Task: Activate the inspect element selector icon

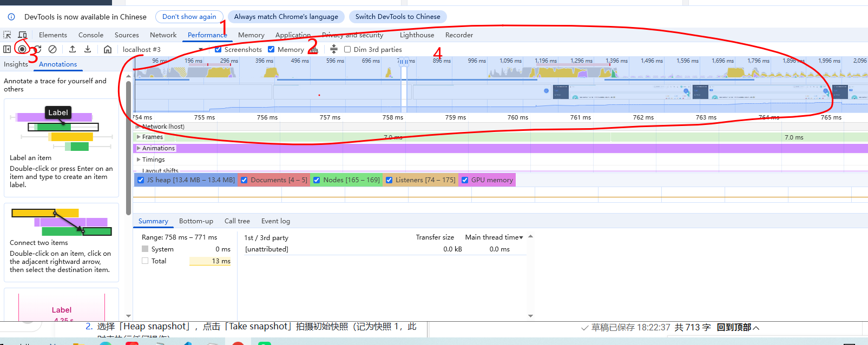Action: click(7, 35)
